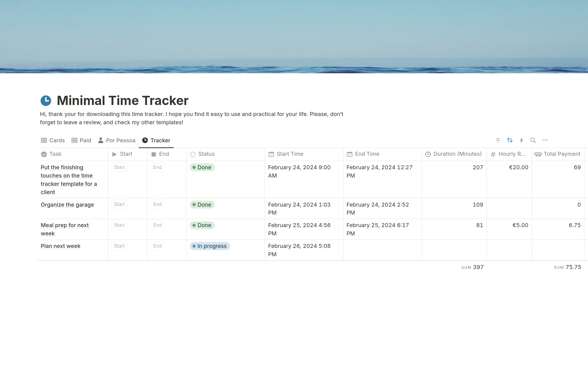
Task: Click the clock icon in Duration header
Action: pos(428,154)
